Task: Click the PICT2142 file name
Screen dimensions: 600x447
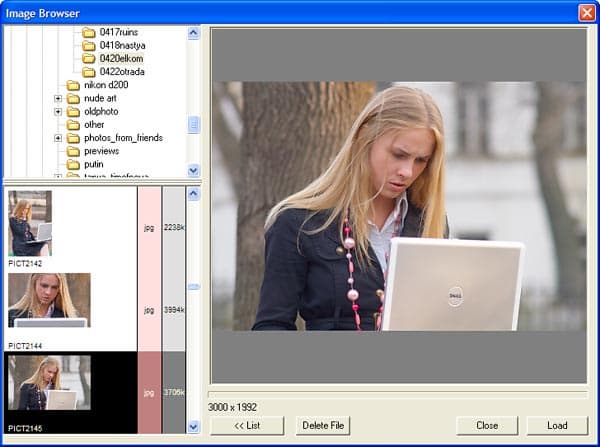Action: (x=25, y=264)
